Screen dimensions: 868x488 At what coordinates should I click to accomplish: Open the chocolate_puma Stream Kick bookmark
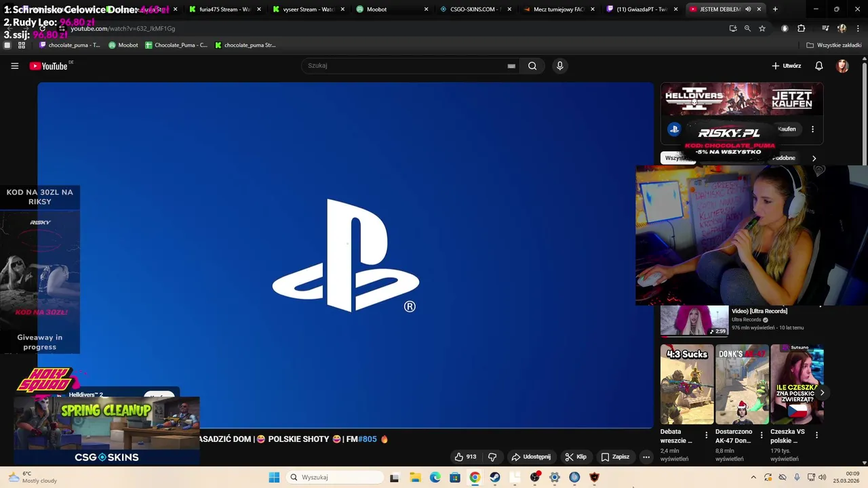(245, 45)
